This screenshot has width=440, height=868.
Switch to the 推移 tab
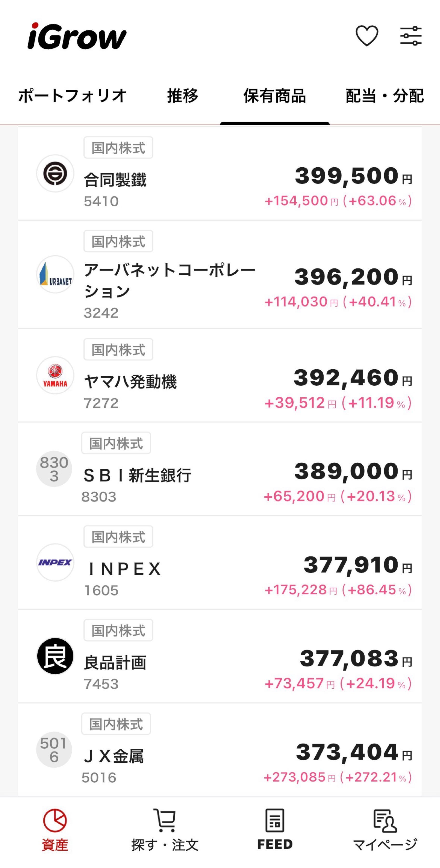click(183, 96)
